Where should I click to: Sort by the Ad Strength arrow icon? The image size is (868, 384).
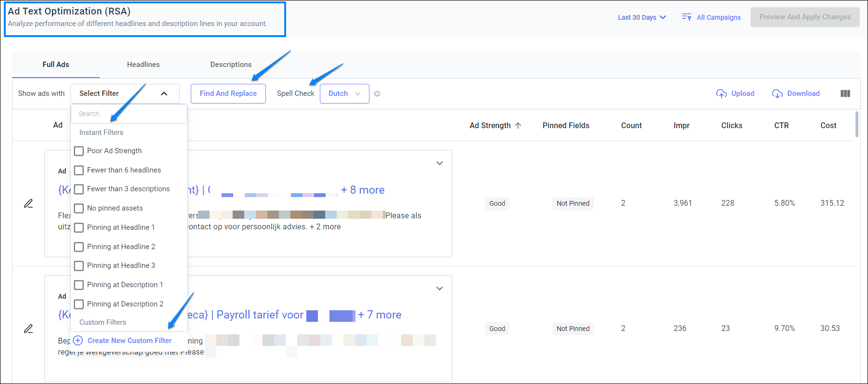point(518,125)
